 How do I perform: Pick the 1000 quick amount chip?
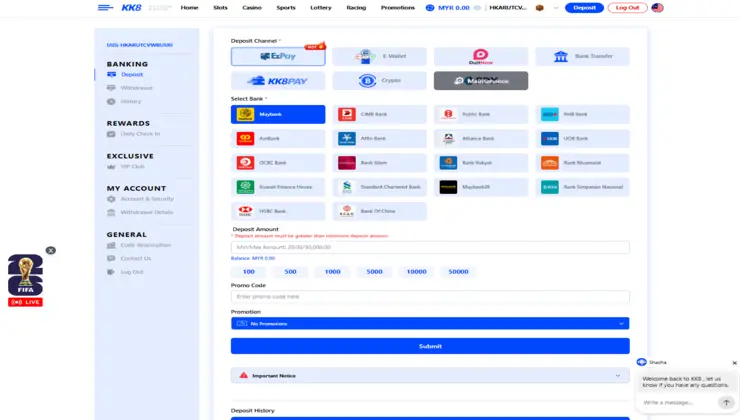tap(332, 272)
